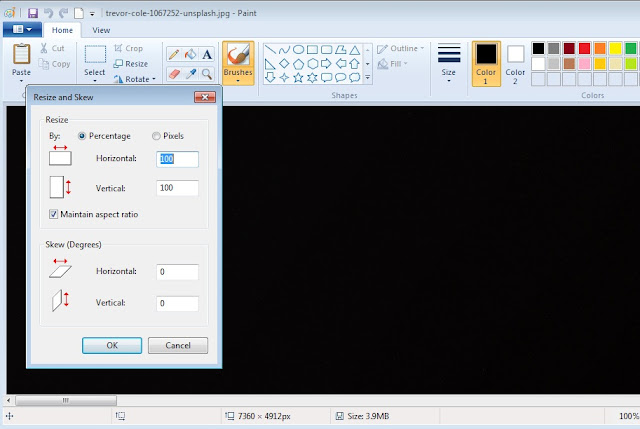Uncheck Maintain aspect ratio checkbox

coord(53,214)
